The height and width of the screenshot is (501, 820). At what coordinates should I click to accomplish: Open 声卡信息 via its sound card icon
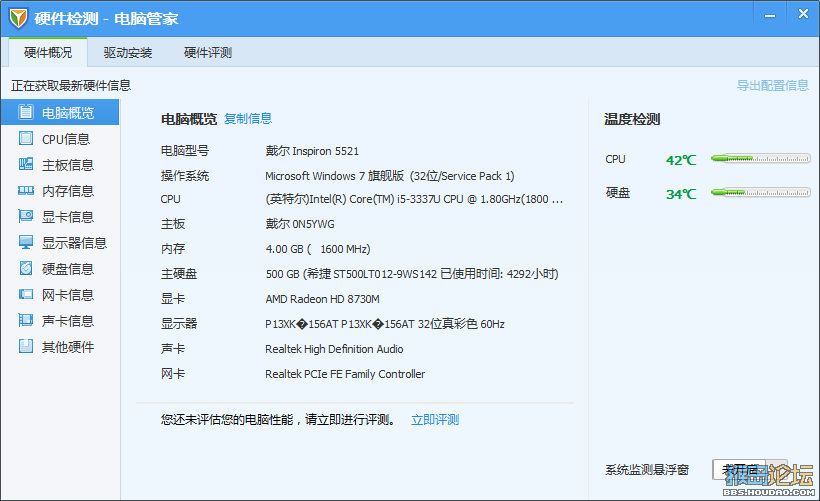[x=26, y=321]
